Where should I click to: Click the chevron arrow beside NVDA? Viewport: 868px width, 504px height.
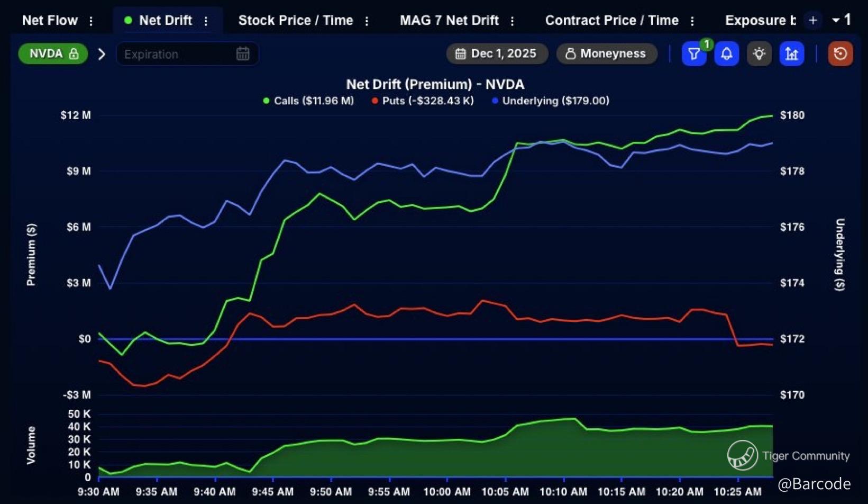tap(102, 54)
